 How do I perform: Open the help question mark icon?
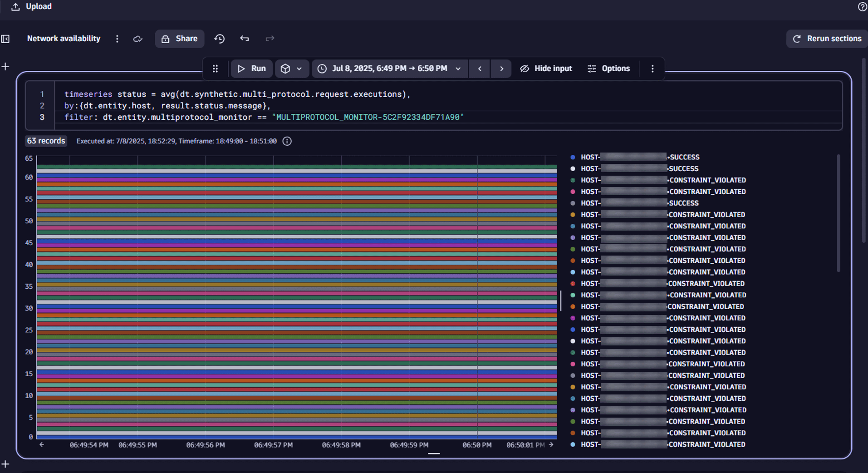(x=862, y=6)
